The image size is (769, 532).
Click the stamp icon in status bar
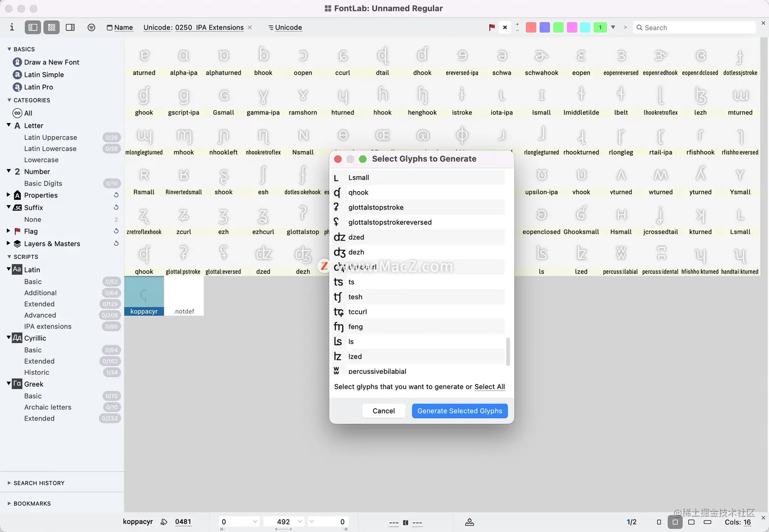[x=469, y=522]
